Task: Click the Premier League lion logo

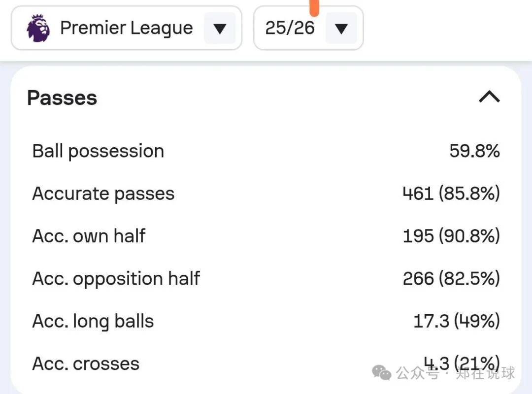Action: (x=38, y=28)
